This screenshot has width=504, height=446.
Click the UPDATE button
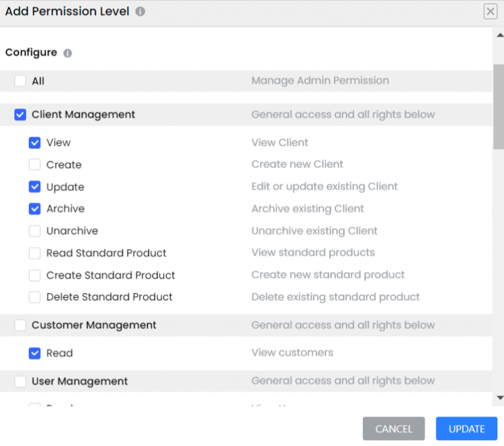[467, 429]
